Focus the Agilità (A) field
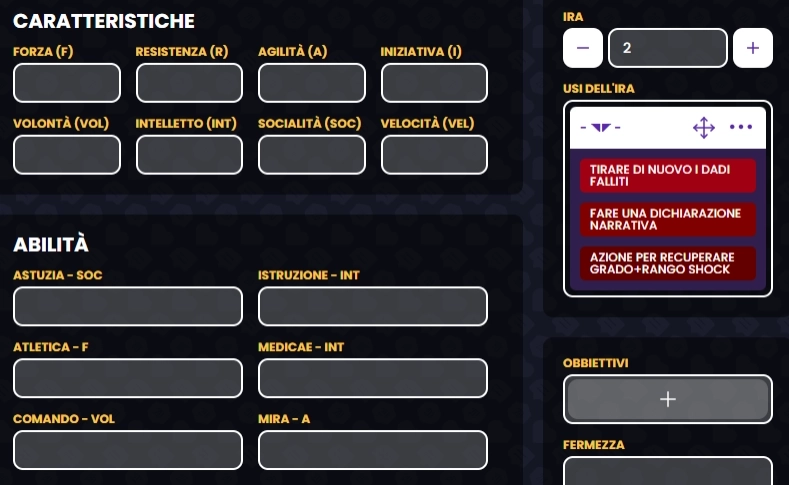This screenshot has height=485, width=789. pyautogui.click(x=311, y=83)
